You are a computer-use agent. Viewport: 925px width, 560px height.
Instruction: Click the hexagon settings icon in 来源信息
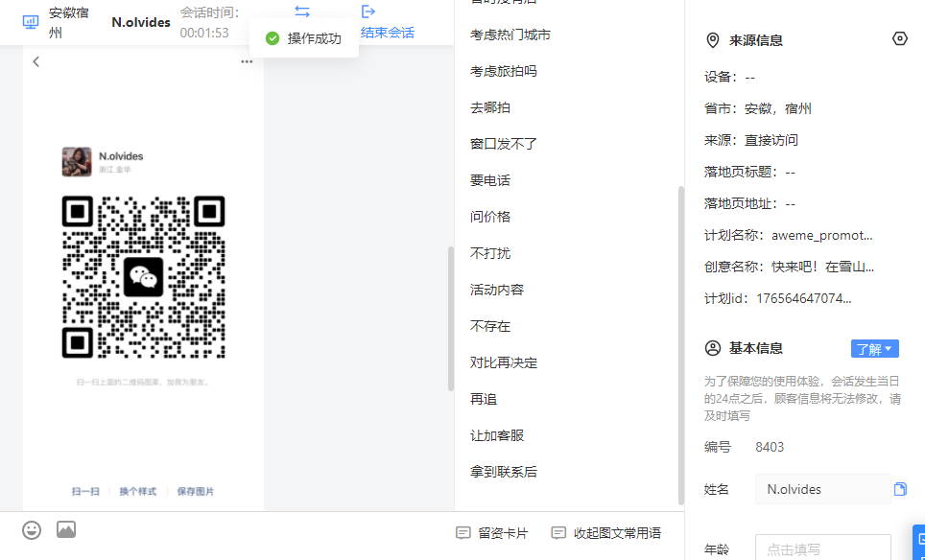pyautogui.click(x=900, y=39)
